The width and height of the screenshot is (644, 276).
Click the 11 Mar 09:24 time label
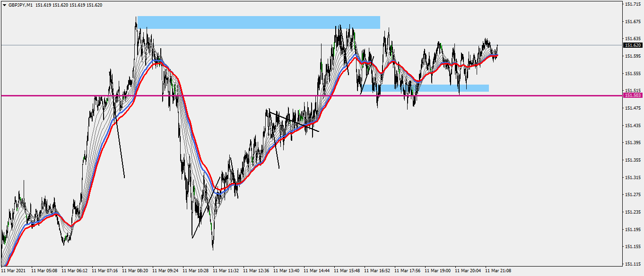[x=165, y=271]
